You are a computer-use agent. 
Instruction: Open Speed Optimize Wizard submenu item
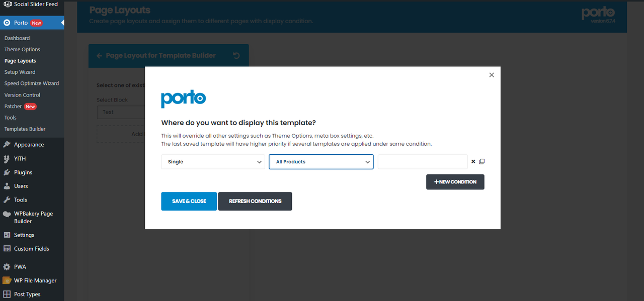[32, 83]
